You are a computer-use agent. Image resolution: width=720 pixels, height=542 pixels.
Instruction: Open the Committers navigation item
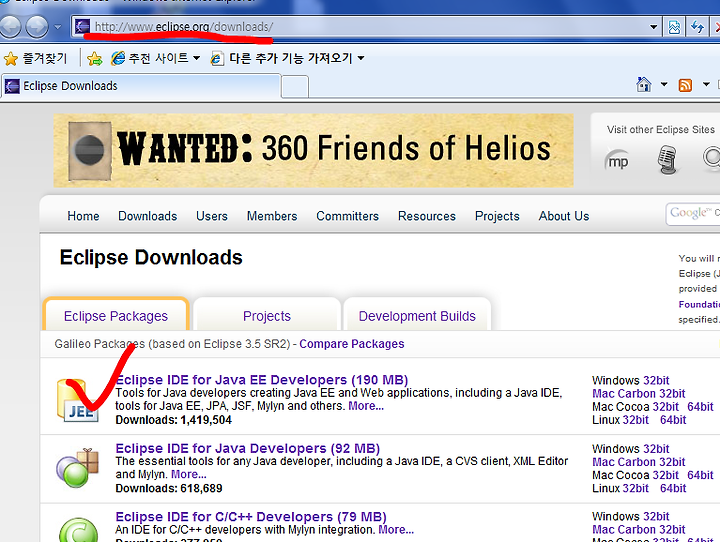pyautogui.click(x=347, y=216)
